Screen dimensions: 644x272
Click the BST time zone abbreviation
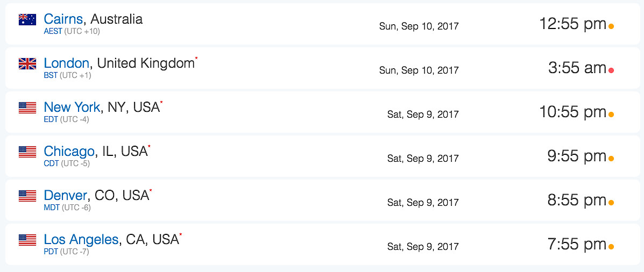coord(51,75)
